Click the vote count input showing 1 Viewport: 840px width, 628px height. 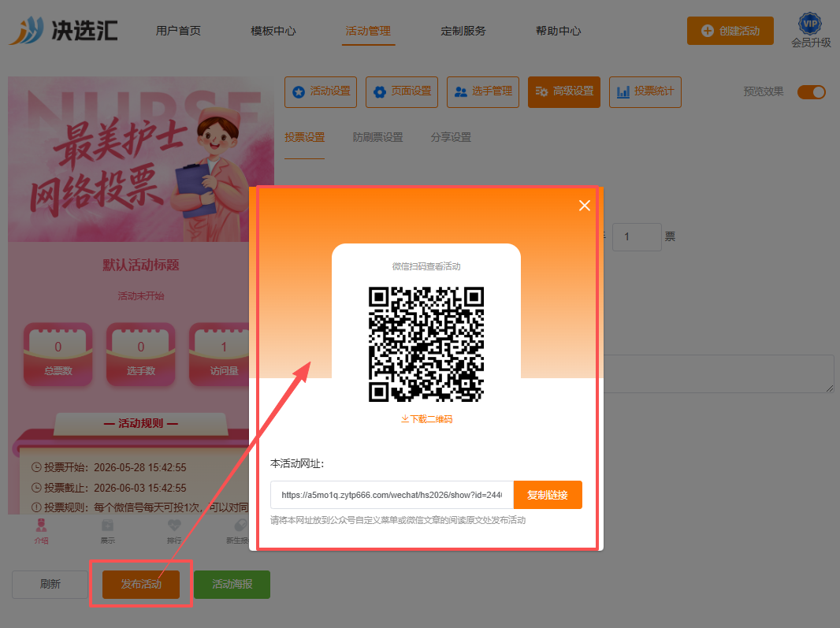[637, 237]
